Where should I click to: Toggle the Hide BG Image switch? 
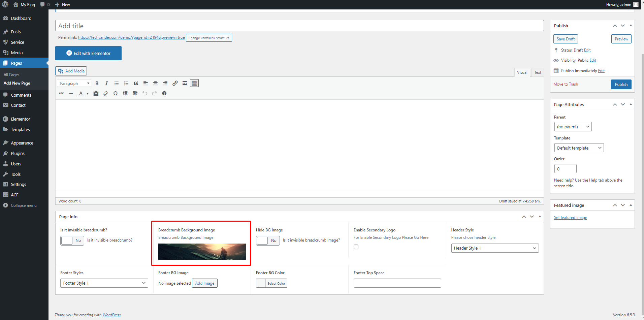tap(267, 241)
